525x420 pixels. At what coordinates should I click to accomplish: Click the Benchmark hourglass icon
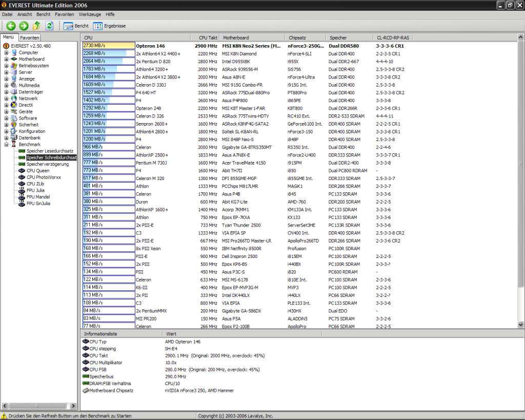pos(14,144)
